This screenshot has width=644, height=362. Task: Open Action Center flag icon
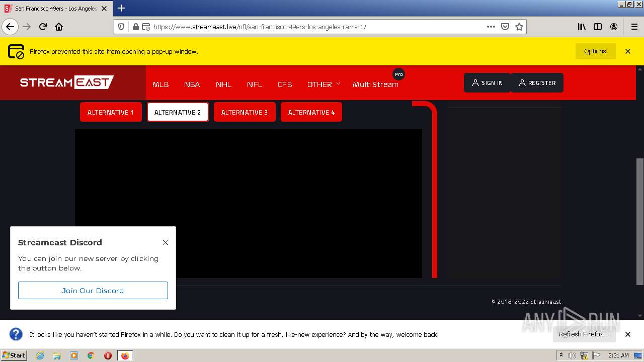(596, 355)
